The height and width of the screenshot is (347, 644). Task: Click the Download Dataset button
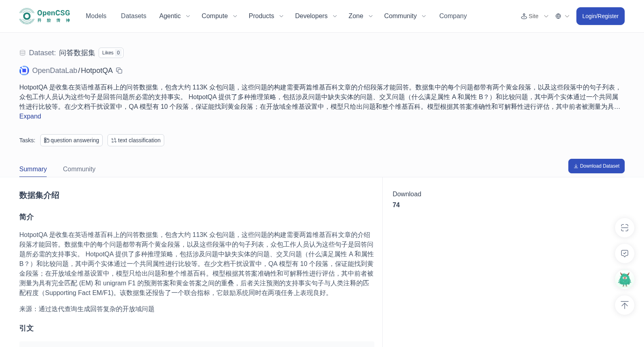[x=596, y=166]
